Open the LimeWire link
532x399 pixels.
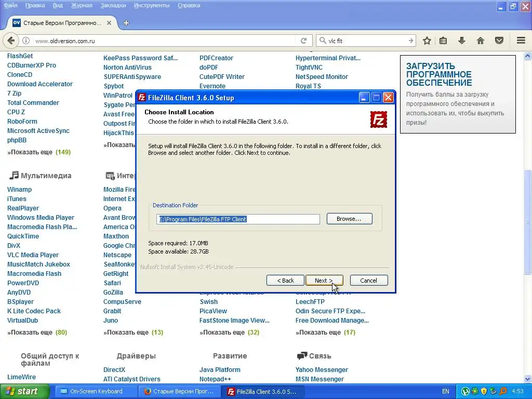point(21,377)
